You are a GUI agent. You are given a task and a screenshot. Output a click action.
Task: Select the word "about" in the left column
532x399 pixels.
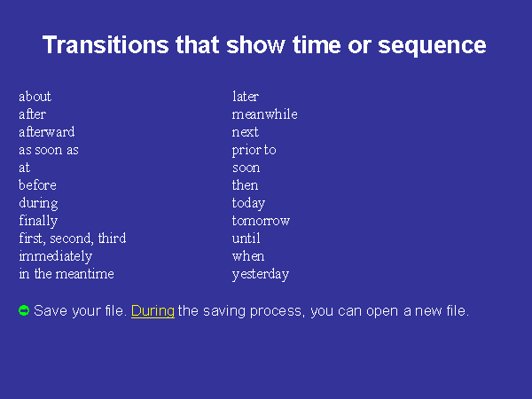[35, 97]
